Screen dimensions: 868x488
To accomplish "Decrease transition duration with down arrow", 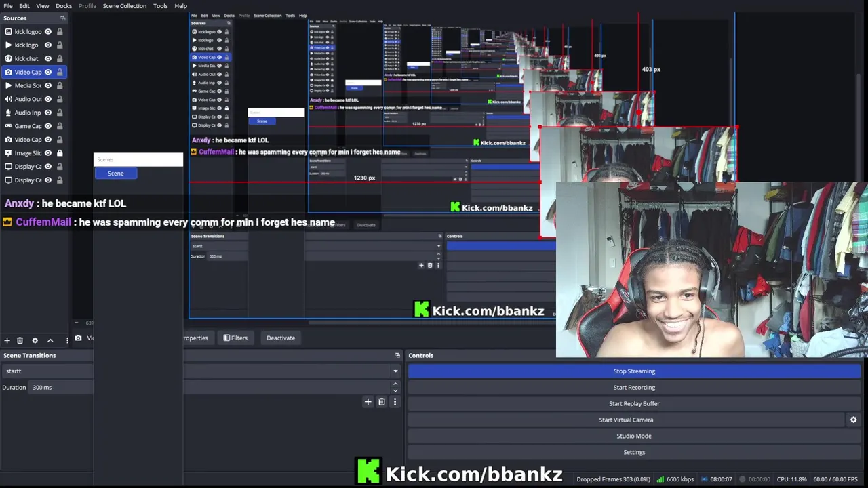I will pyautogui.click(x=395, y=390).
